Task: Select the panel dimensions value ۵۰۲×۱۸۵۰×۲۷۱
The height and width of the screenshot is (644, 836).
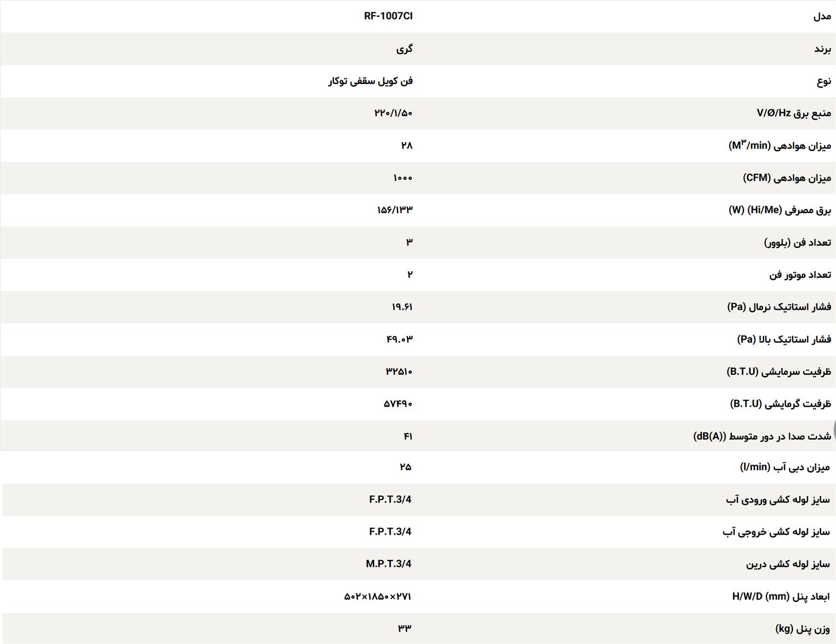Action: point(377,597)
